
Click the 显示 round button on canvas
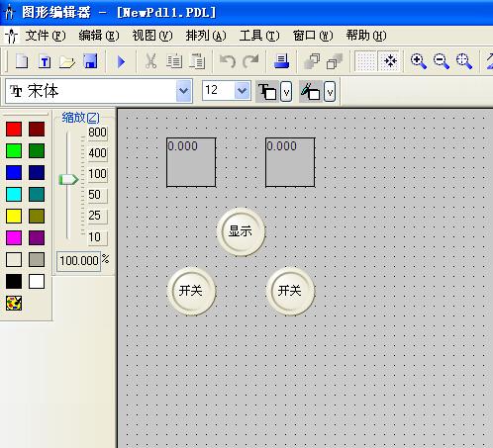click(241, 231)
